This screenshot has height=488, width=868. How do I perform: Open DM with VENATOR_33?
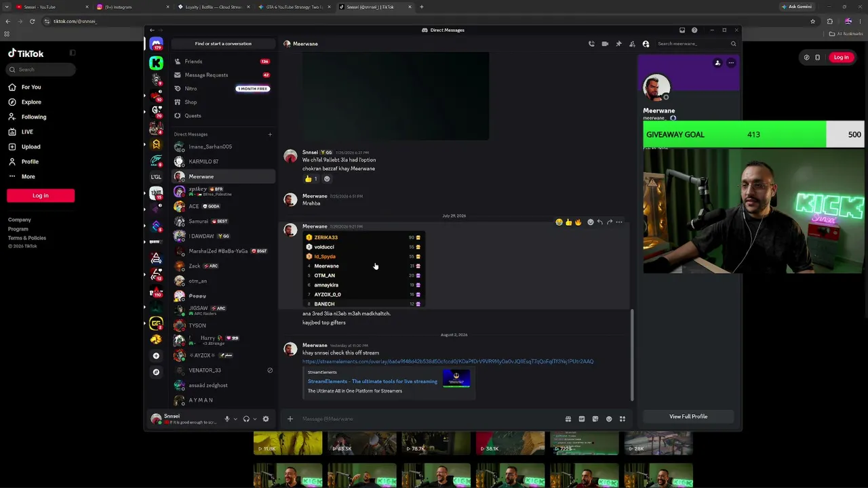click(x=222, y=370)
